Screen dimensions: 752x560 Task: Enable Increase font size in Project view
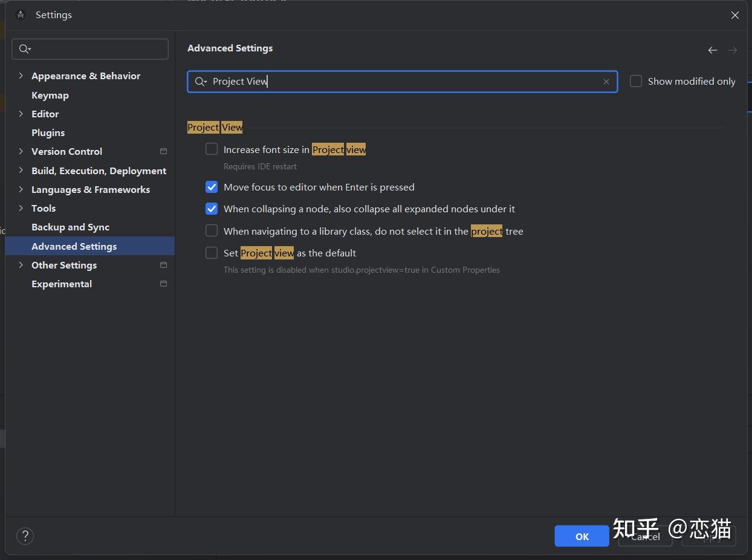(x=212, y=148)
